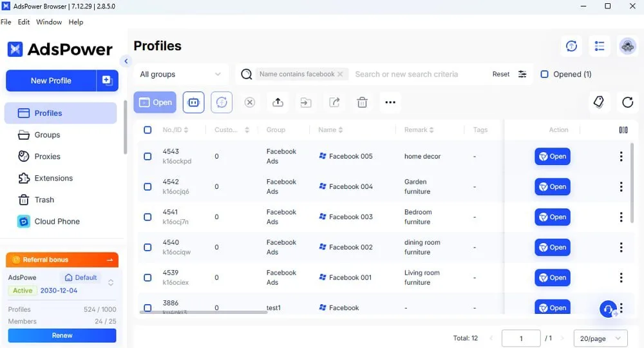Image resolution: width=644 pixels, height=348 pixels.
Task: Open the task list icon in header
Action: click(599, 46)
